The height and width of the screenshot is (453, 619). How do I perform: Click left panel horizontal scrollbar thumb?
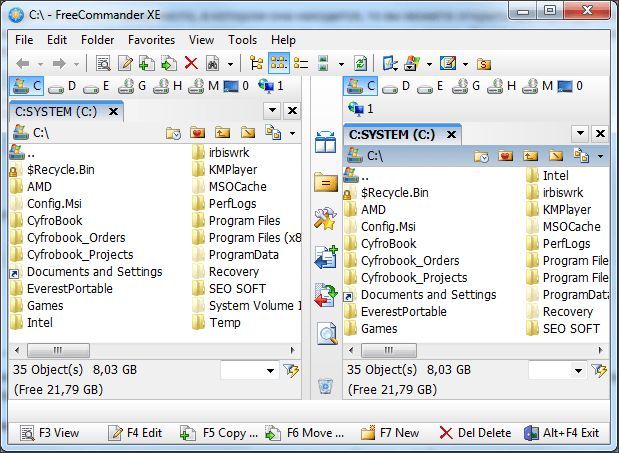click(58, 350)
